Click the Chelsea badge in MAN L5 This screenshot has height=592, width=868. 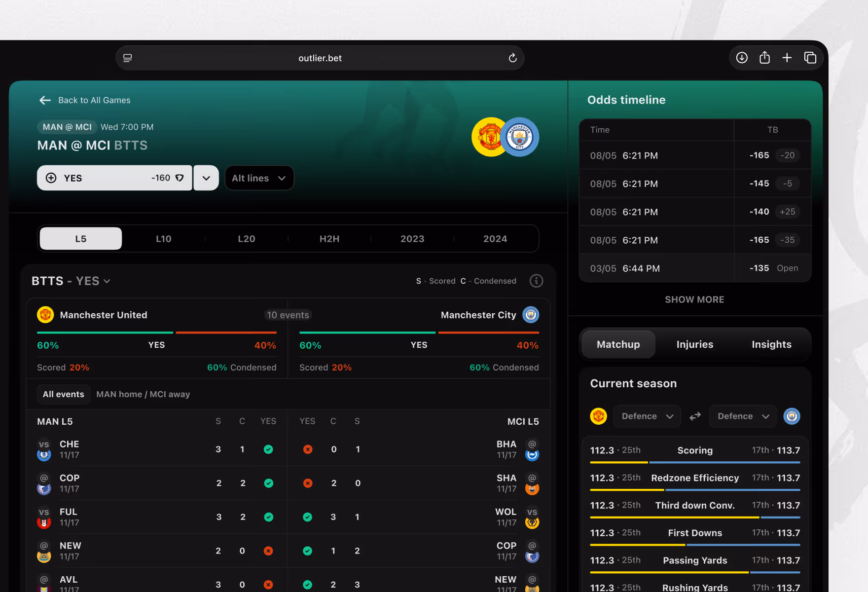(x=44, y=455)
